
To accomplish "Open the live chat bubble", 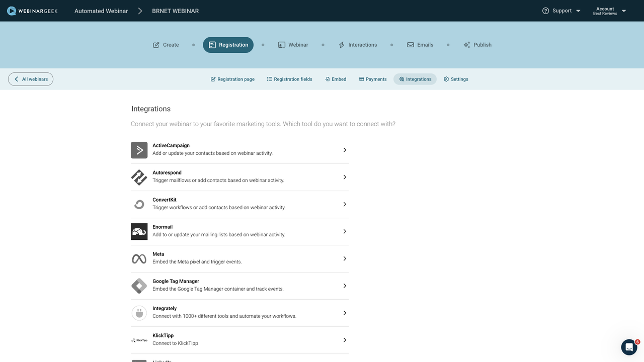I will click(x=629, y=347).
